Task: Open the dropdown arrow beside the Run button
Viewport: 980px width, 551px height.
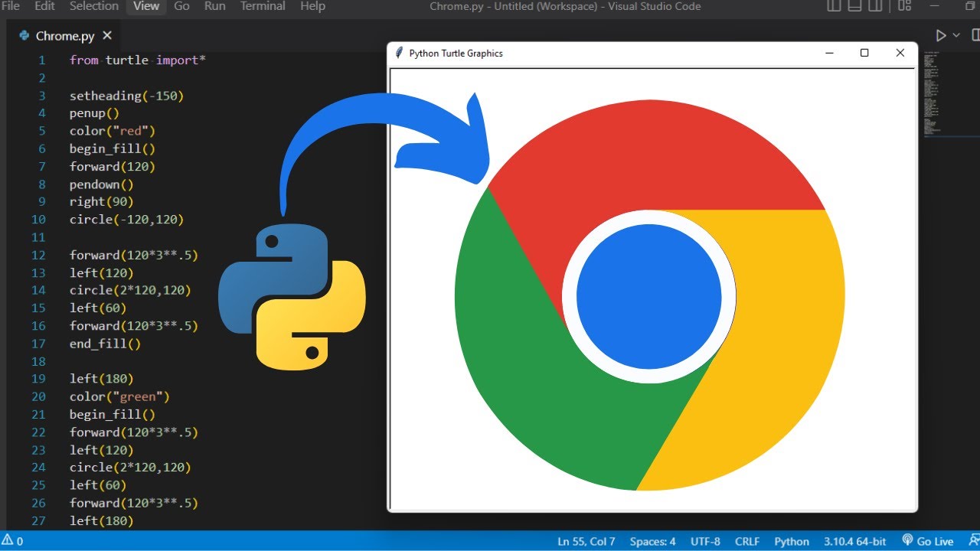Action: point(955,35)
